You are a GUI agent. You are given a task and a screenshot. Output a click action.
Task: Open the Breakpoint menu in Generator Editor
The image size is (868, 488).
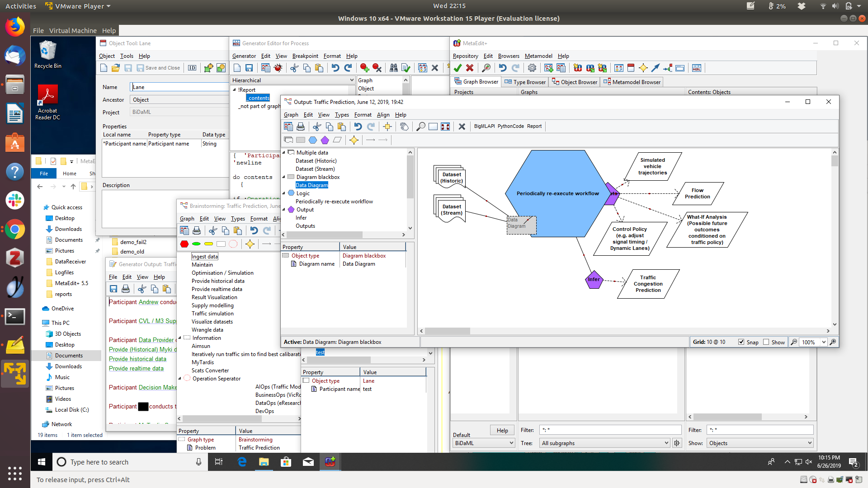[305, 56]
